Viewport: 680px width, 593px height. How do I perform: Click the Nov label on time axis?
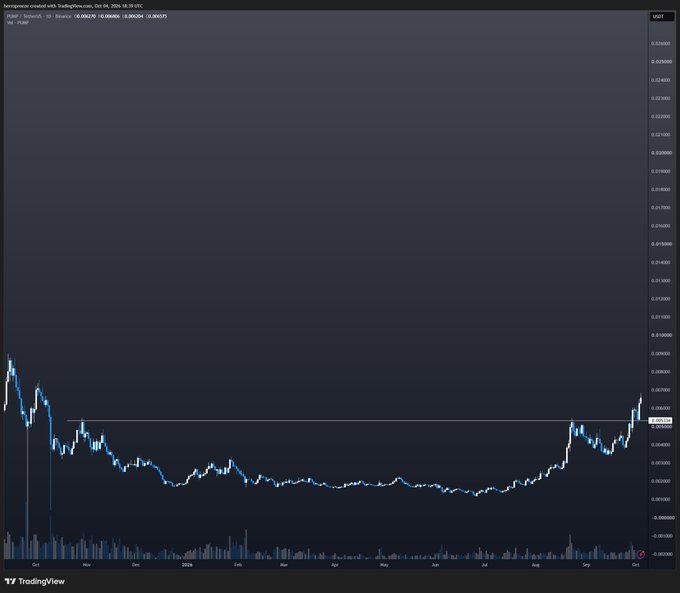pos(87,565)
